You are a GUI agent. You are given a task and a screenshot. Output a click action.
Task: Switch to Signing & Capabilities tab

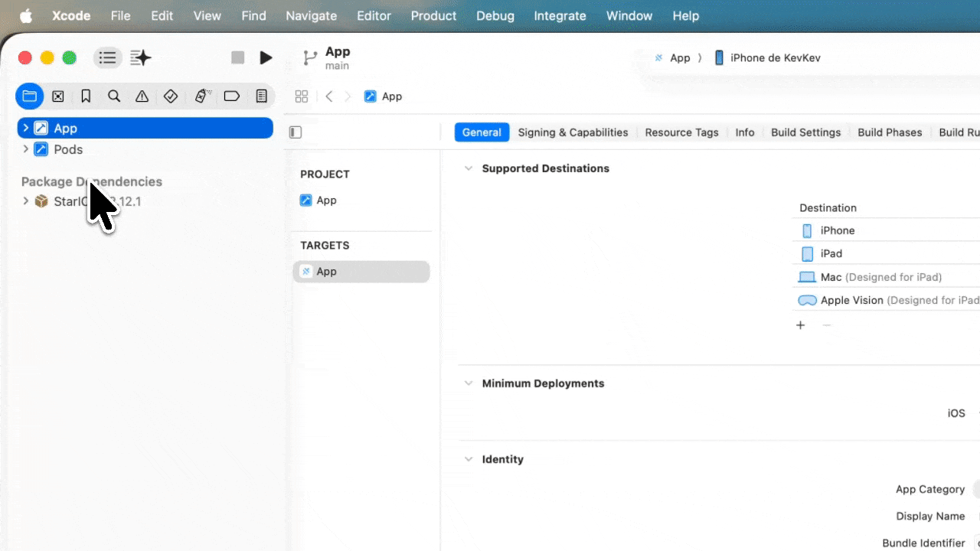coord(573,132)
